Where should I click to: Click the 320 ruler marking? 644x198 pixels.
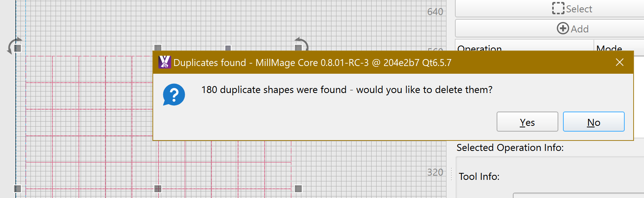(x=435, y=172)
